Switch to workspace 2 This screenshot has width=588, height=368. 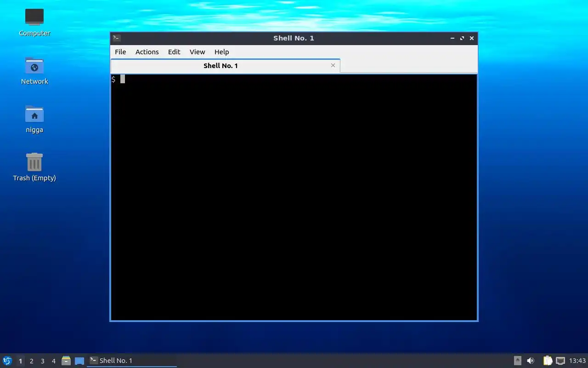pos(31,361)
